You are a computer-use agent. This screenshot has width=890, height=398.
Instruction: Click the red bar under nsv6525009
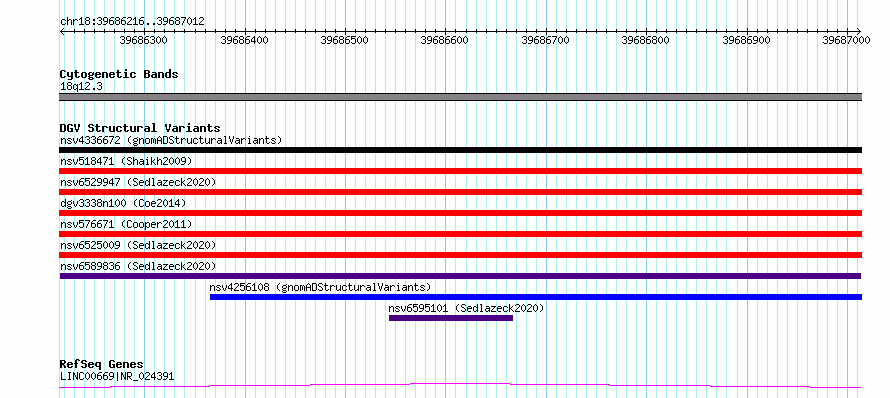click(460, 255)
